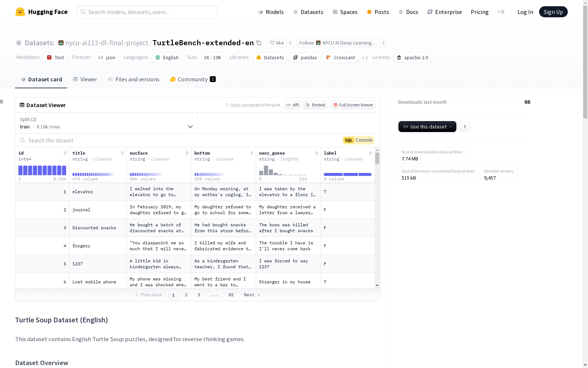Select the 'elevator' title cell

[98, 192]
